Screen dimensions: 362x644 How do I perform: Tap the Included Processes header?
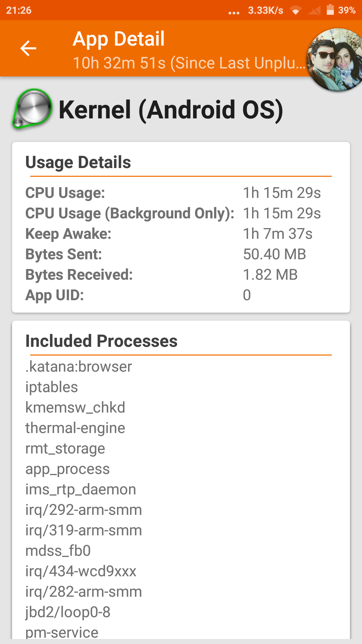[101, 341]
